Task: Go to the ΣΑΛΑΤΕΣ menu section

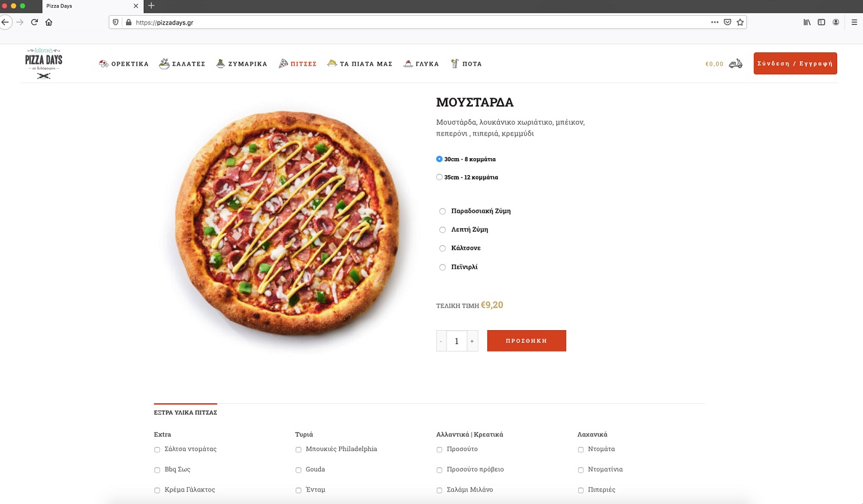Action: 182,64
